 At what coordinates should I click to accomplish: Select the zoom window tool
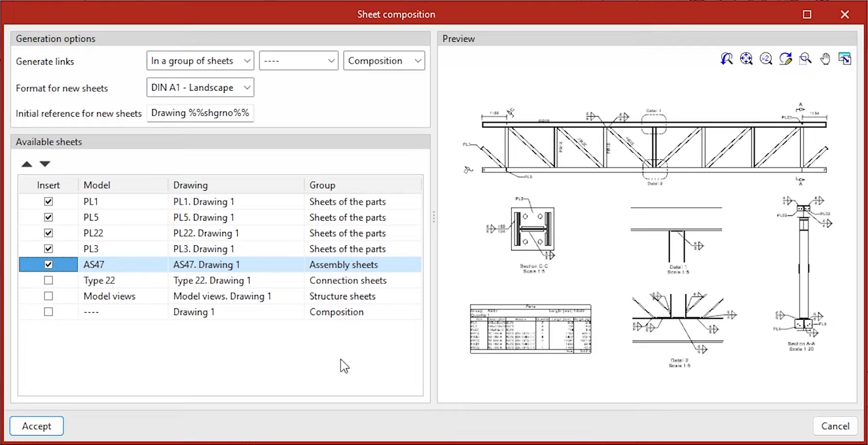click(x=805, y=59)
